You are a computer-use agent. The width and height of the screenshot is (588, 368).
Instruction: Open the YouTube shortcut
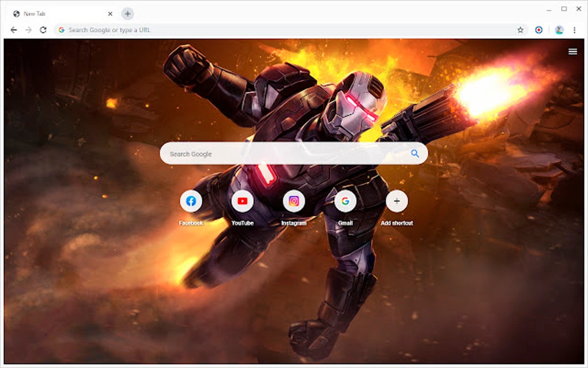click(242, 201)
